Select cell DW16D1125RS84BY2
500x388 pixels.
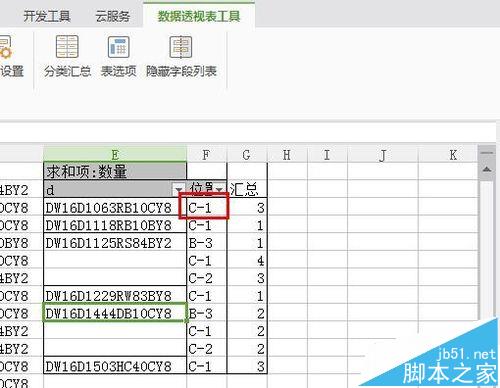tap(115, 243)
